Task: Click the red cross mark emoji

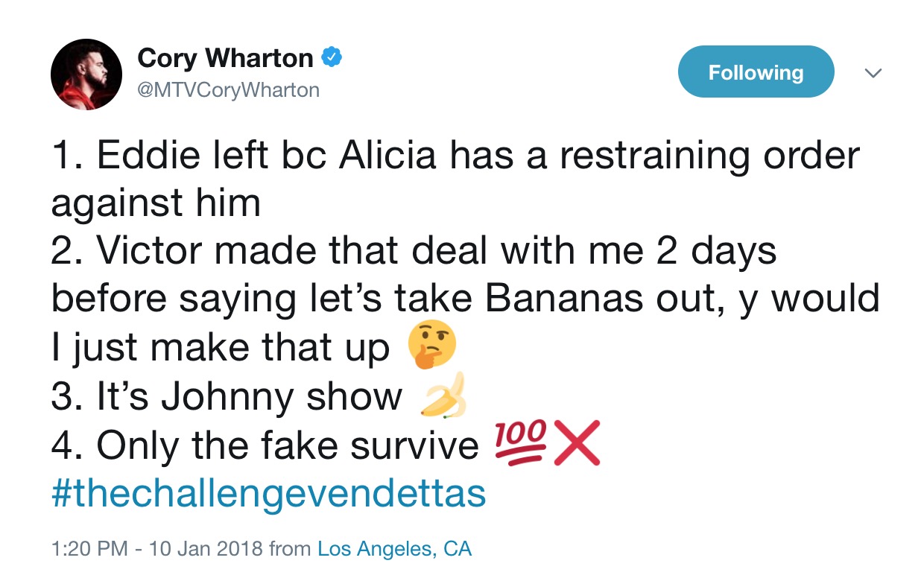Action: [x=577, y=445]
